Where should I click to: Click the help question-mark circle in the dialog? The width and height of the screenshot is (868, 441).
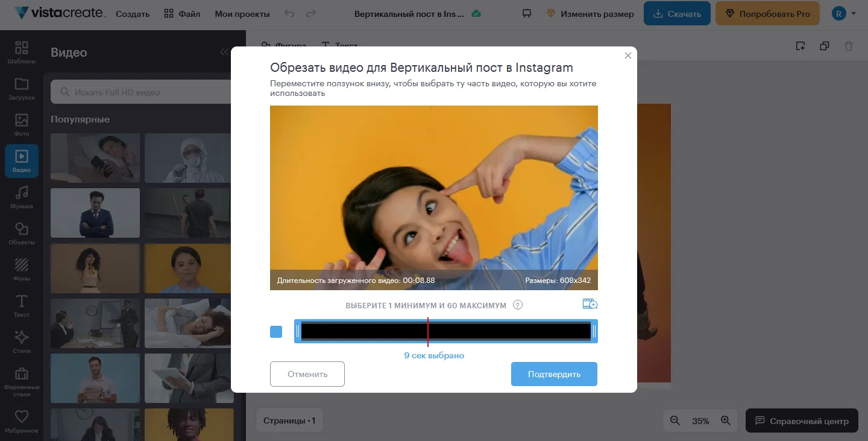[x=517, y=305]
